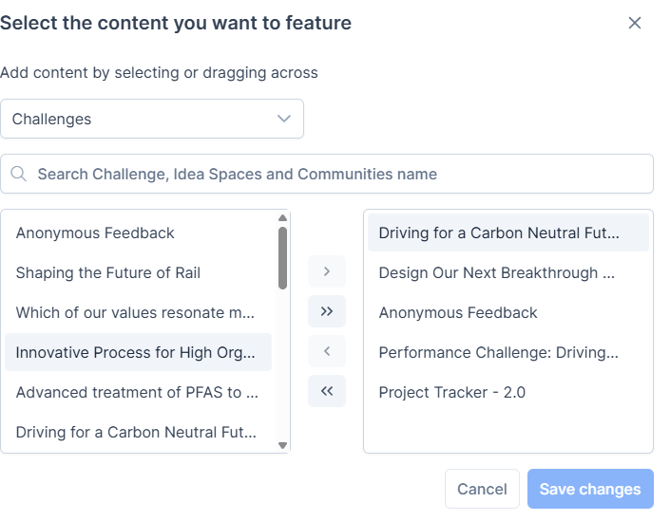Click the move right single arrow button
This screenshot has height=521, width=670.
point(327,271)
